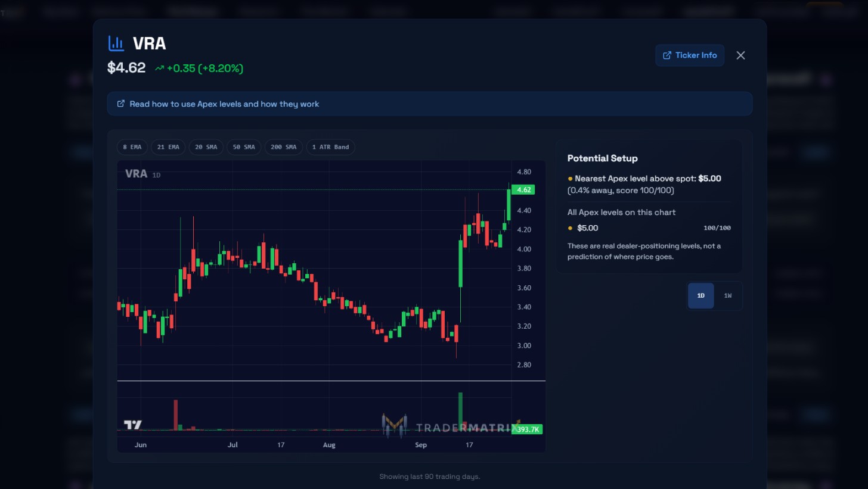Click the 4.62 current price label
Viewport: 868px width, 489px height.
(x=523, y=190)
